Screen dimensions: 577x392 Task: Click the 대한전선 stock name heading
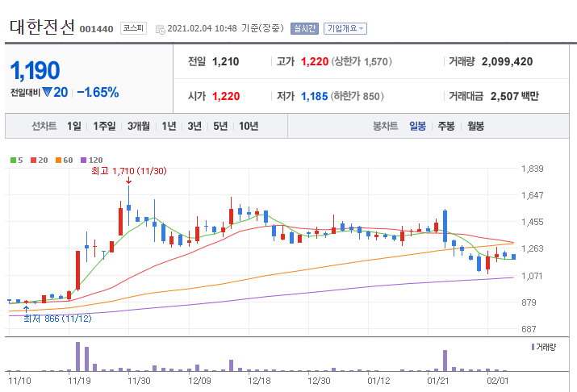coord(42,27)
